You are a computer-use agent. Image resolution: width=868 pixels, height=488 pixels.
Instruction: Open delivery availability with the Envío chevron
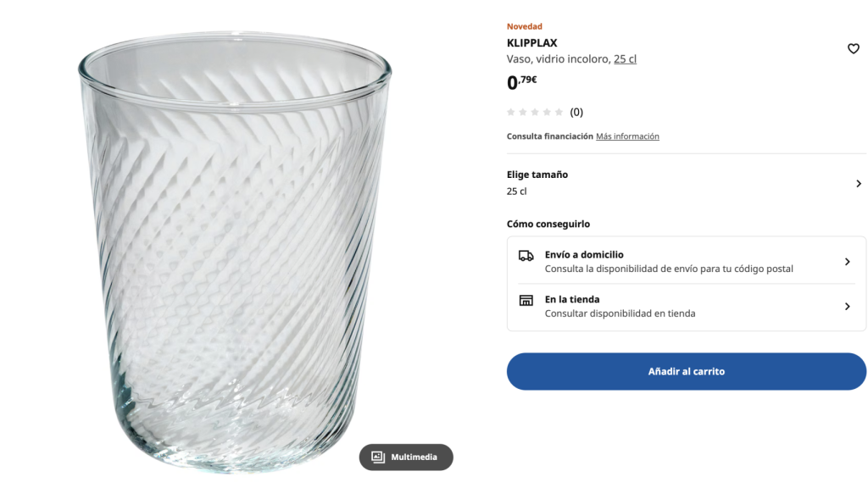coord(848,261)
